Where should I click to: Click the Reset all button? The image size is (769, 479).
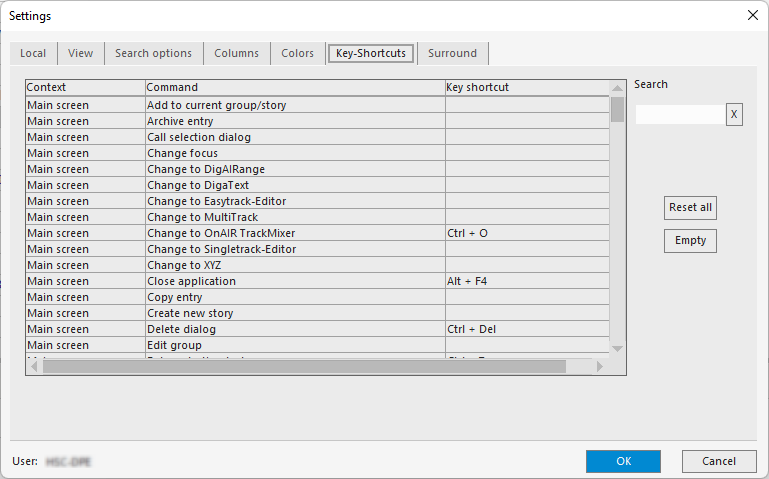click(x=690, y=208)
